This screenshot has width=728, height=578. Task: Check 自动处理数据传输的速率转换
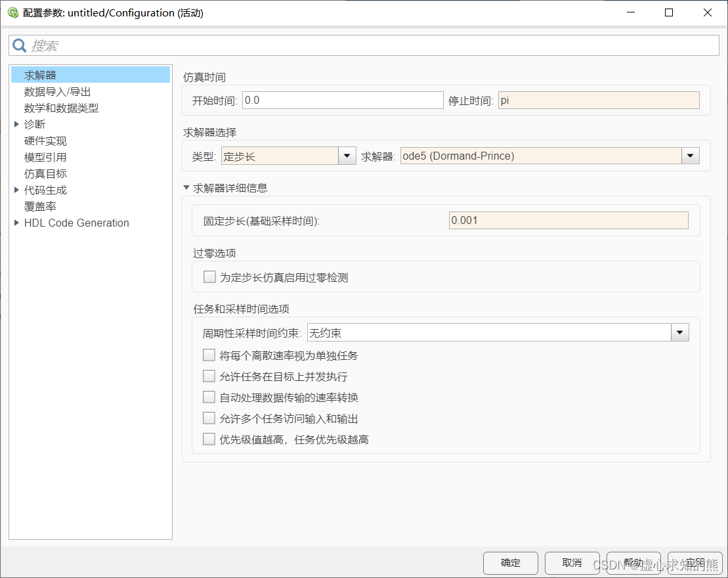pyautogui.click(x=209, y=397)
